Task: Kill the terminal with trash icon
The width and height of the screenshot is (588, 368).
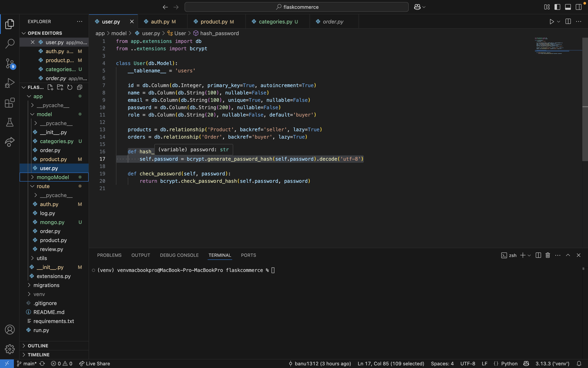Action: [548, 255]
